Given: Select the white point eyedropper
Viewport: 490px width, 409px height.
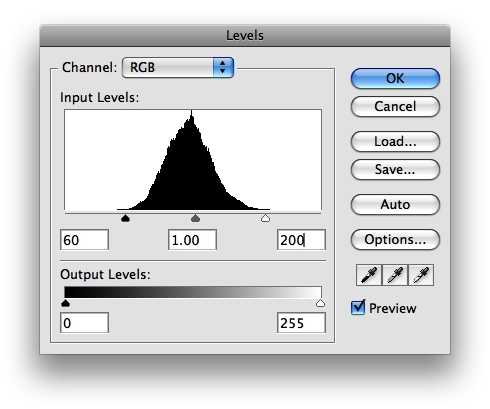Looking at the screenshot, I should (421, 275).
